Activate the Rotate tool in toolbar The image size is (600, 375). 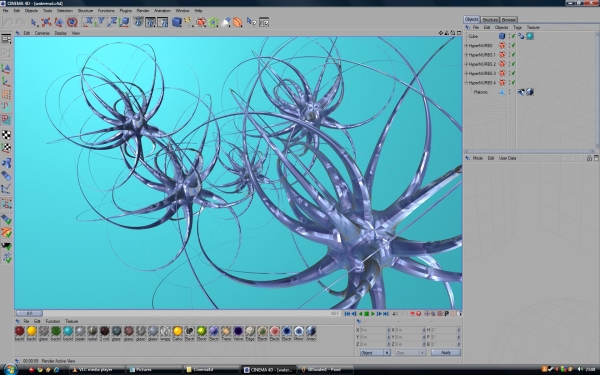tap(72, 22)
